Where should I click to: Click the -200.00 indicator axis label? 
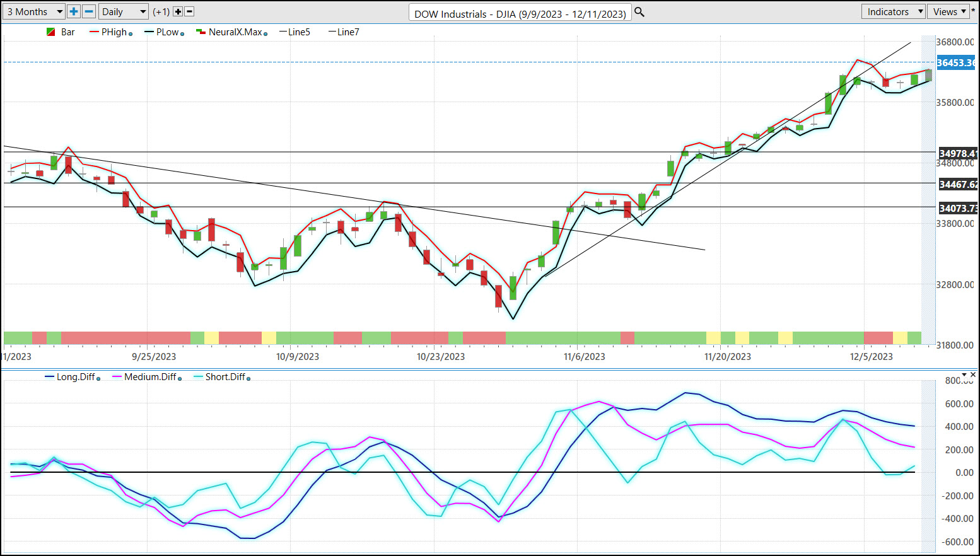pyautogui.click(x=958, y=496)
